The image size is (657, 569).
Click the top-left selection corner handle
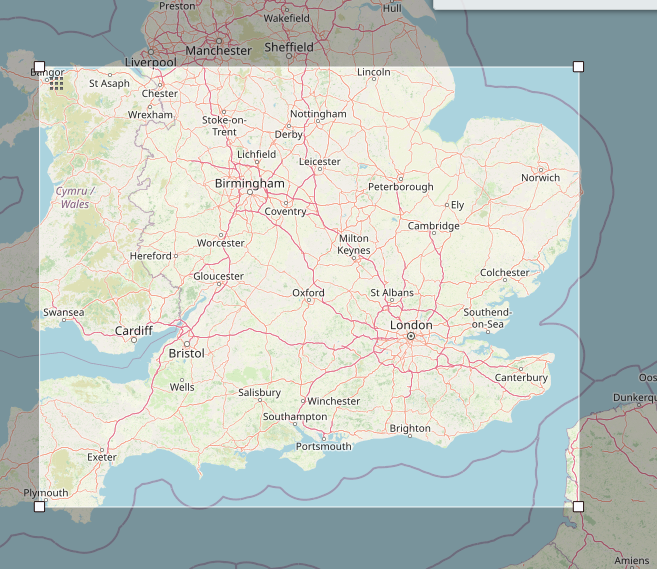click(x=40, y=67)
